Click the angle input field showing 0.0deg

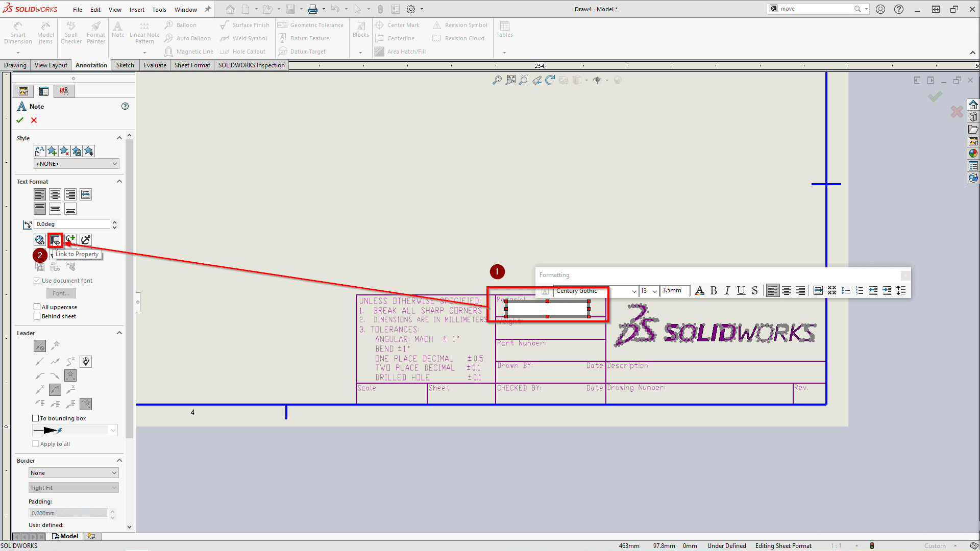point(72,224)
